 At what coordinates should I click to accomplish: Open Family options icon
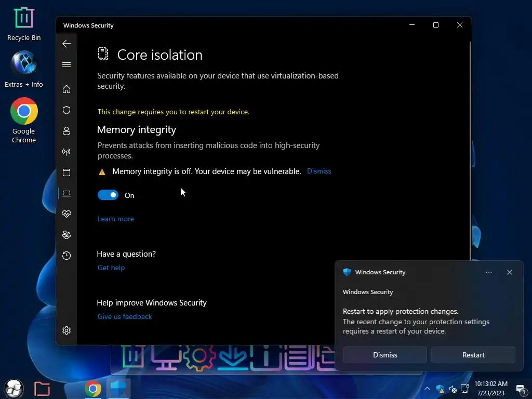tap(66, 235)
